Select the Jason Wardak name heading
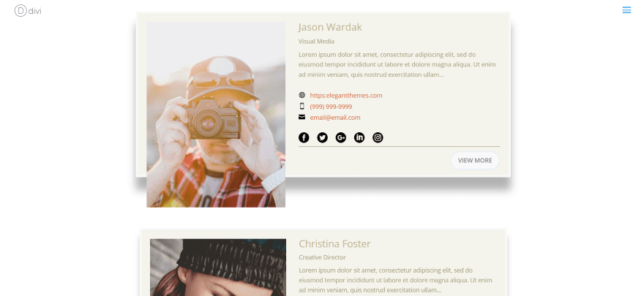644x296 pixels. pos(330,28)
